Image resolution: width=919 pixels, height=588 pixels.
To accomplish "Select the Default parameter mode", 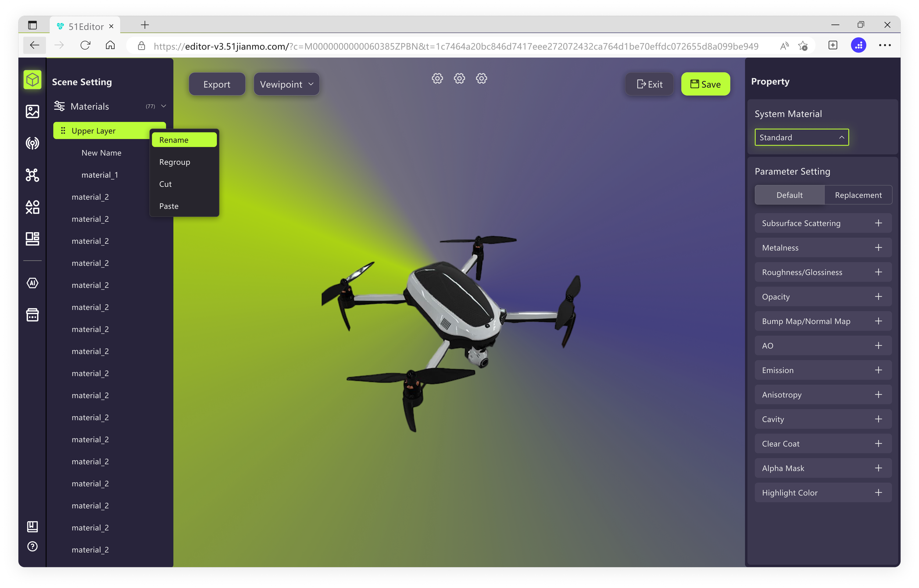I will click(x=789, y=195).
